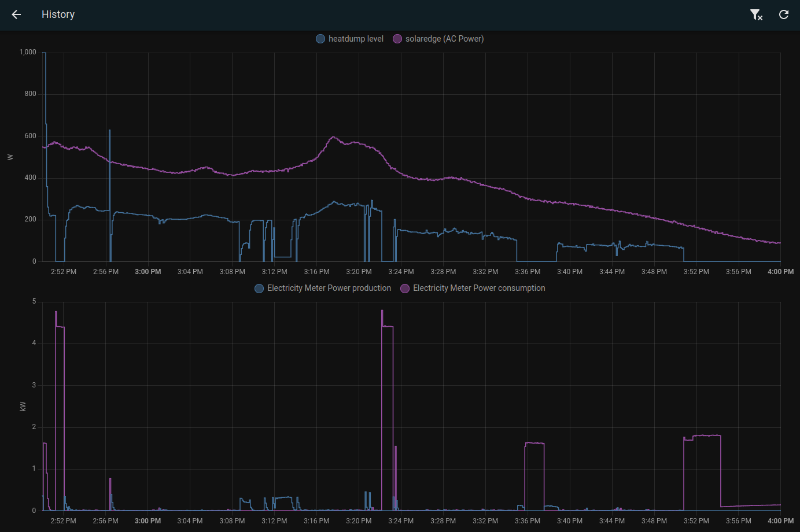Click 3:12 PM label on top chart axis
800x532 pixels.
[x=274, y=272]
